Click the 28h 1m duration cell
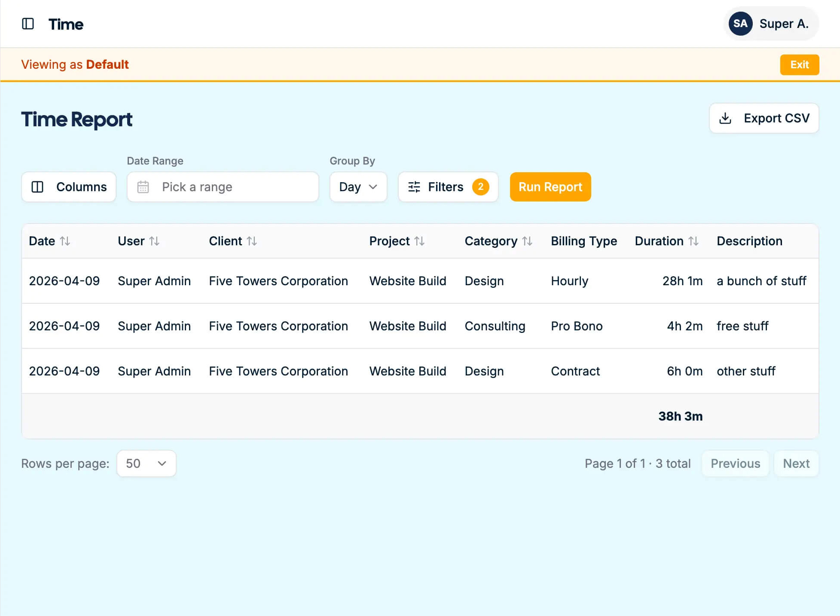 [683, 281]
